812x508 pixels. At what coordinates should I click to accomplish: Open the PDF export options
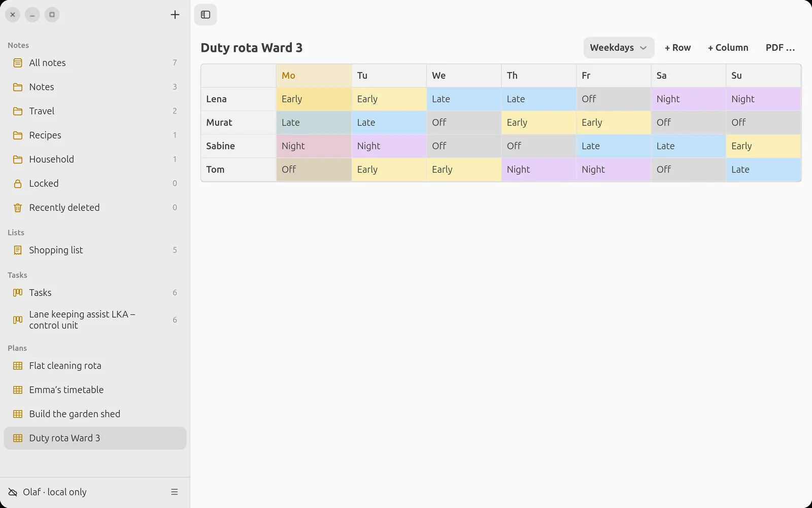pyautogui.click(x=781, y=48)
